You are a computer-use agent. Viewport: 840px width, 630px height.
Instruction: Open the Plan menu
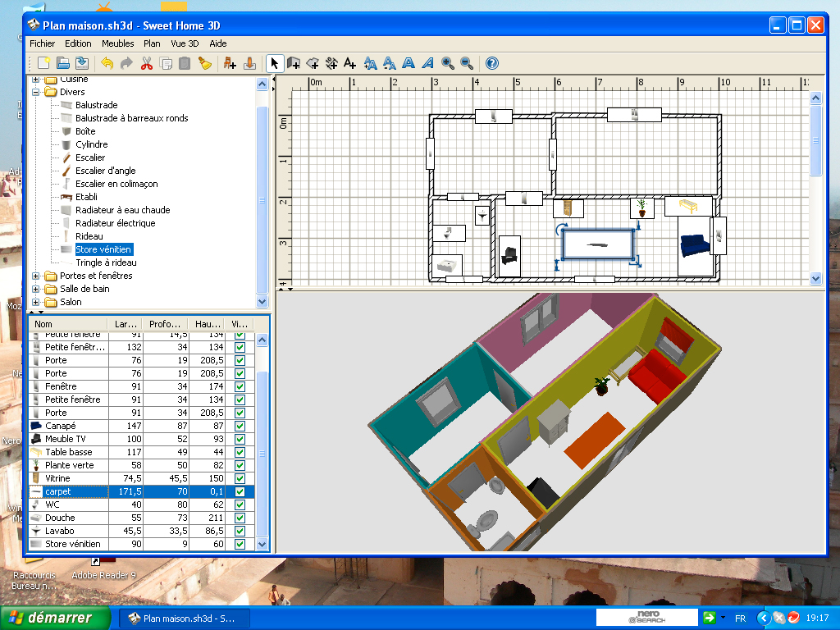pyautogui.click(x=152, y=43)
